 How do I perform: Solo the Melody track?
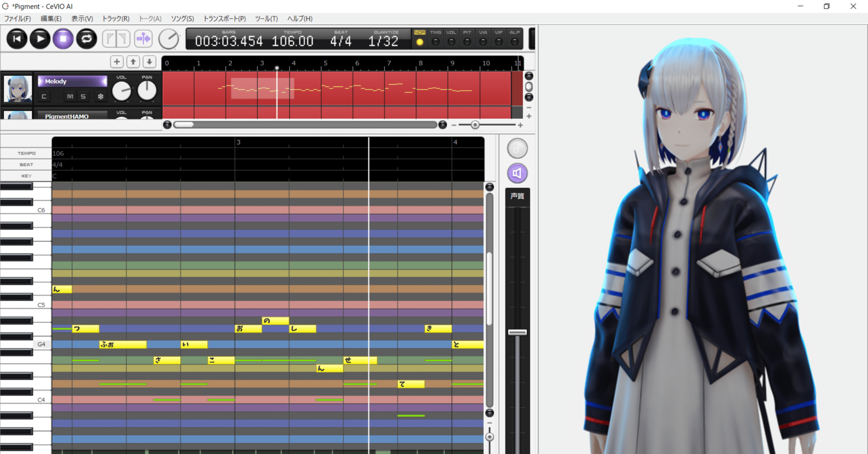pos(83,96)
